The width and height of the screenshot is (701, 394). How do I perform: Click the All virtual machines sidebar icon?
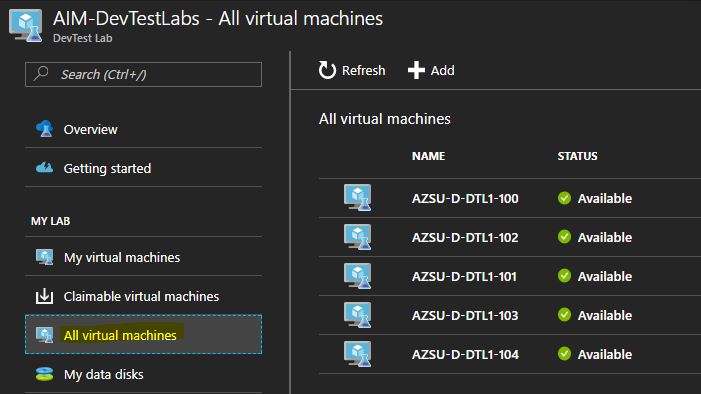[x=44, y=335]
